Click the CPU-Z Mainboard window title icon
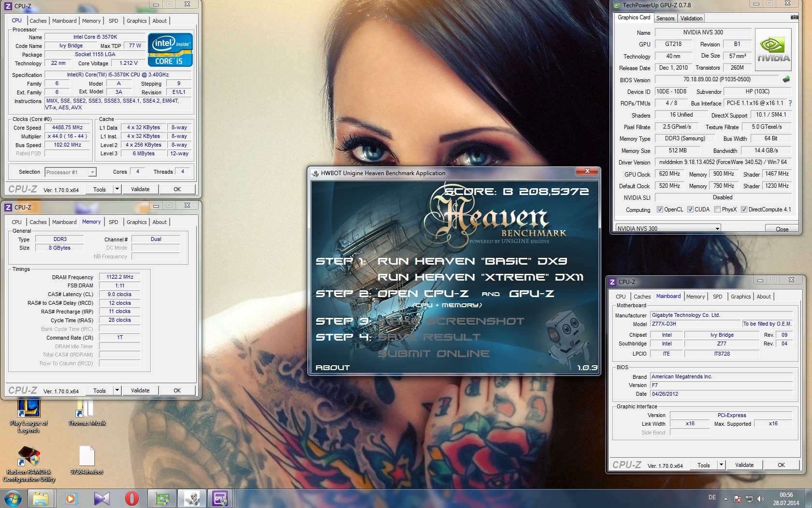Image resolution: width=812 pixels, height=508 pixels. point(612,282)
